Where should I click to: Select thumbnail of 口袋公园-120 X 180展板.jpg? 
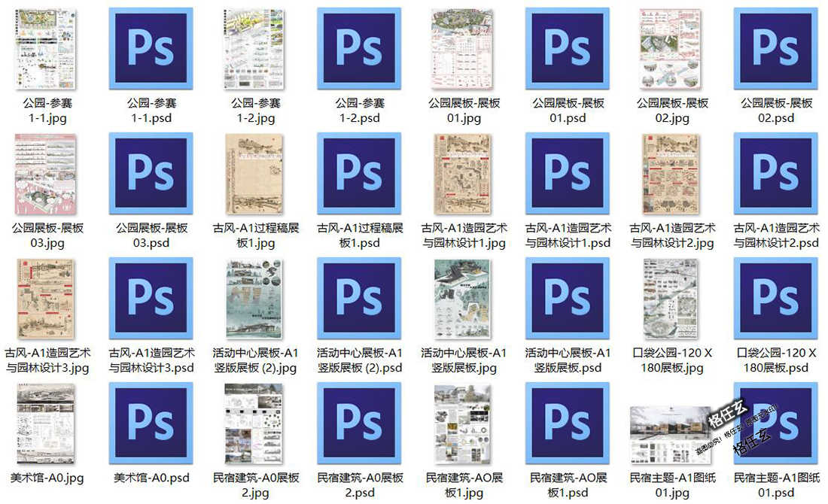coord(671,298)
